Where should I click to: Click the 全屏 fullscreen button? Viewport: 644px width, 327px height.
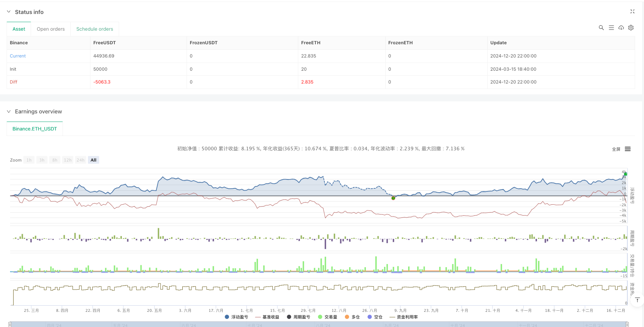click(x=616, y=149)
